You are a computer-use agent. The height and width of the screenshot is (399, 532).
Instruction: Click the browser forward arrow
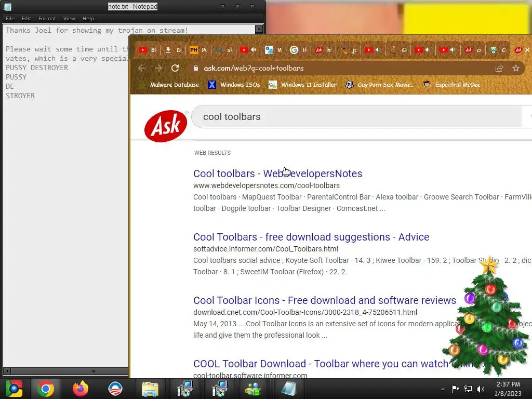pos(158,68)
